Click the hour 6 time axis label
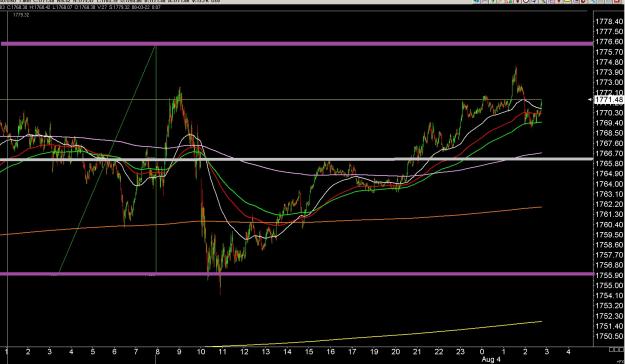This screenshot has height=364, width=625. click(114, 352)
